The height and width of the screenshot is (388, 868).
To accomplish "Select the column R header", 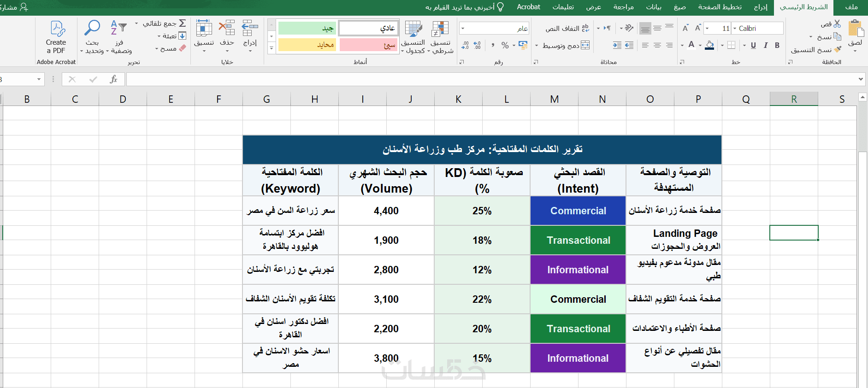I will coord(794,99).
